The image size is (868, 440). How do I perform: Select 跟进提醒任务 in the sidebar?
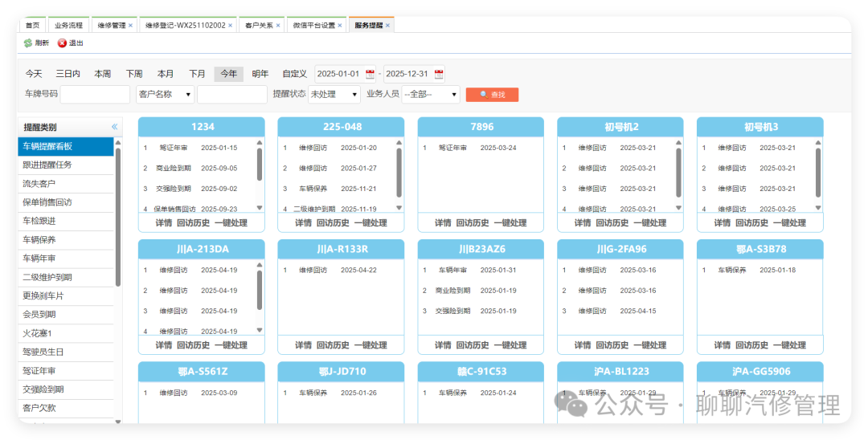click(66, 165)
